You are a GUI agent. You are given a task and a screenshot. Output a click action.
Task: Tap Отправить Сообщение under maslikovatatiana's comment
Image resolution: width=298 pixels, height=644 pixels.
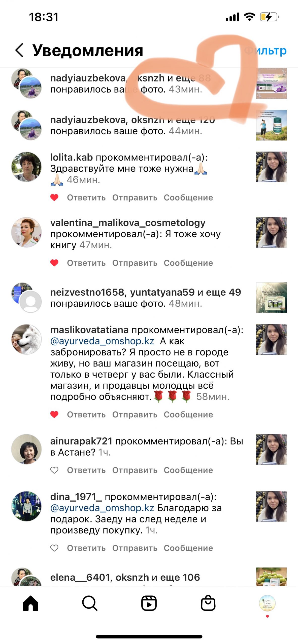tap(162, 415)
